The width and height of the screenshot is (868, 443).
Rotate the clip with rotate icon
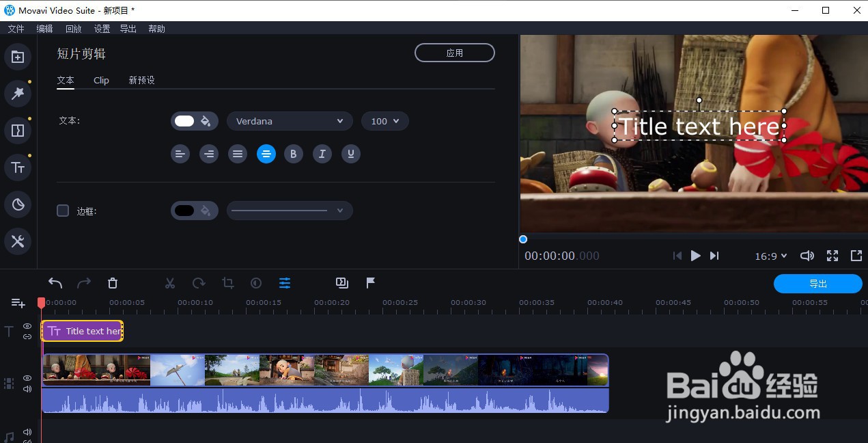click(199, 283)
